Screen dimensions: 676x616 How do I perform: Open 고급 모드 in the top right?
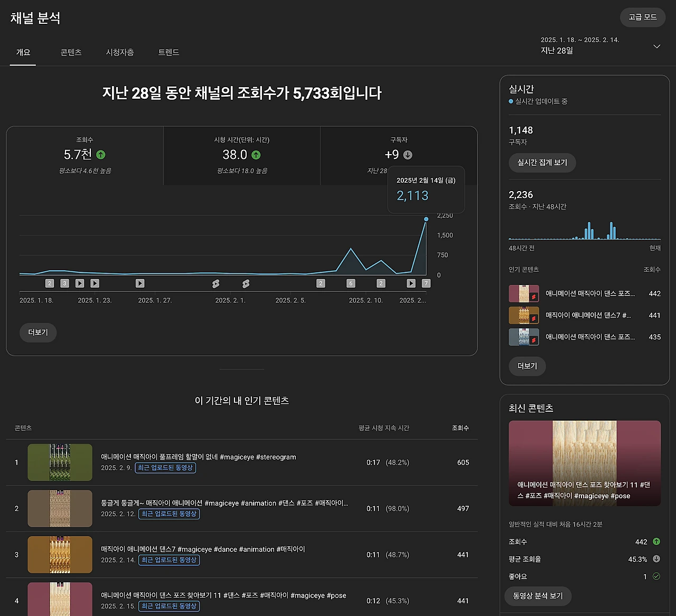tap(643, 17)
